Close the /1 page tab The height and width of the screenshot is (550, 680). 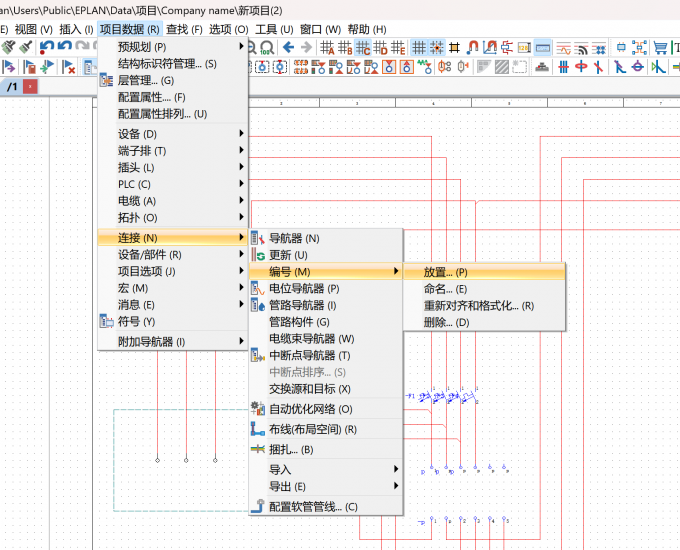pyautogui.click(x=30, y=87)
